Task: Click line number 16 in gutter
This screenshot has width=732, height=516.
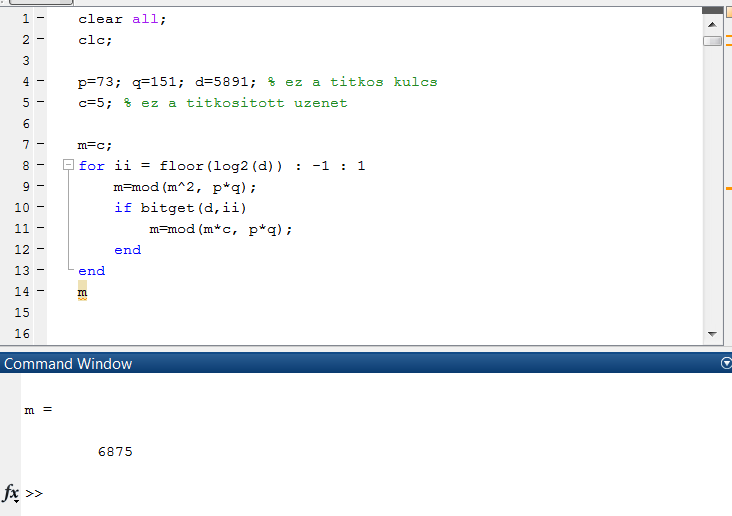Action: 22,333
